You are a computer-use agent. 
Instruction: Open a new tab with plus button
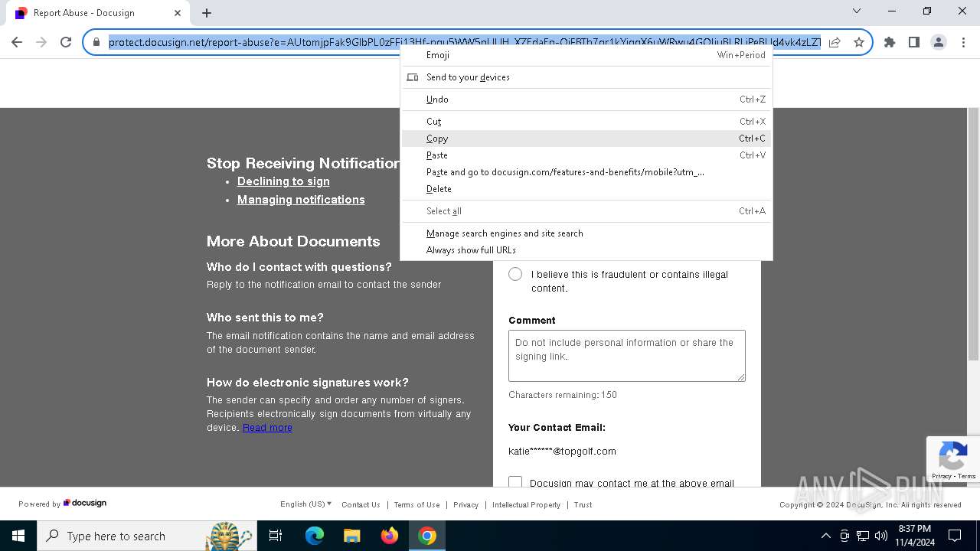tap(207, 13)
